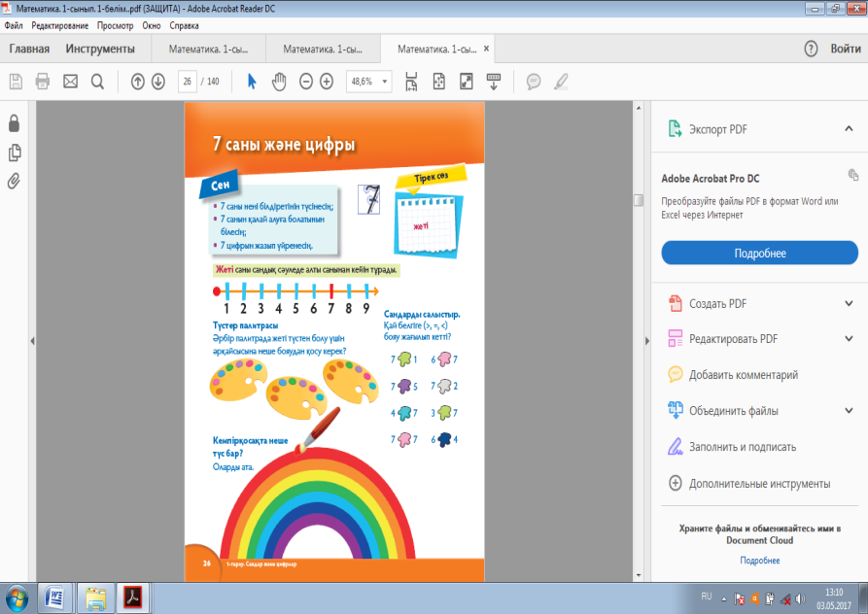Select the arrow selection tool
868x614 pixels.
[252, 82]
